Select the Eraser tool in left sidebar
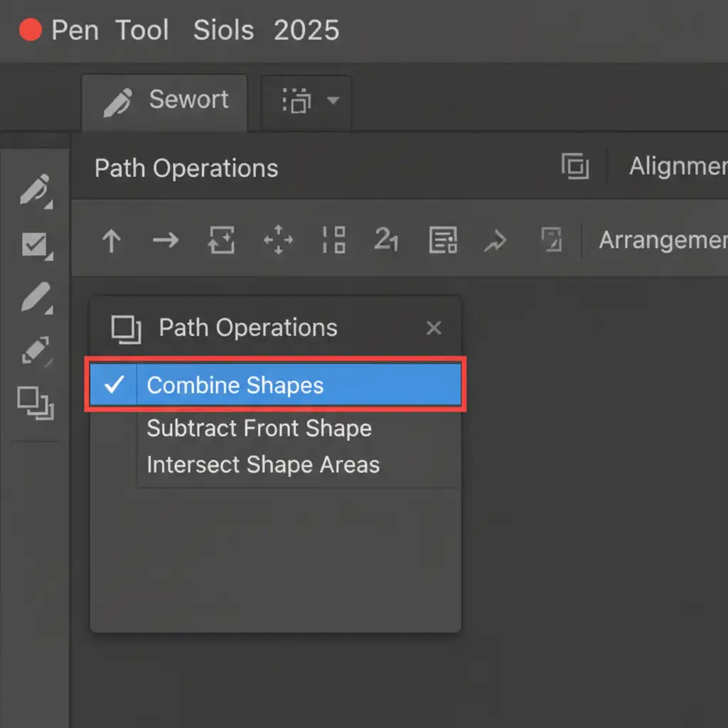 pyautogui.click(x=35, y=350)
